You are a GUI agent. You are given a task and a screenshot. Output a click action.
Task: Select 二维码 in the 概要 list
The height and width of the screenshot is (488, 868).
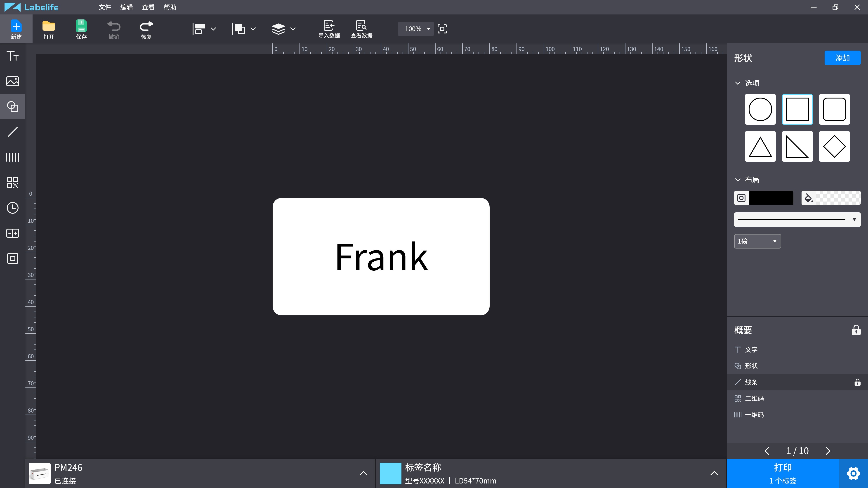797,398
